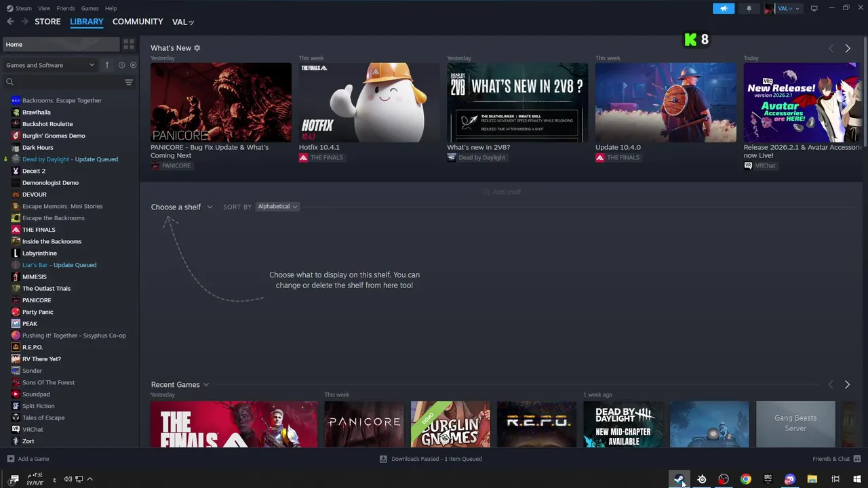Open the Help menu
The image size is (868, 488).
[111, 8]
